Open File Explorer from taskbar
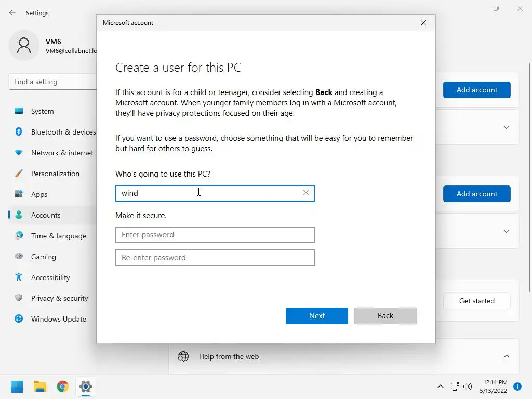Viewport: 532px width, 399px height. pos(39,387)
